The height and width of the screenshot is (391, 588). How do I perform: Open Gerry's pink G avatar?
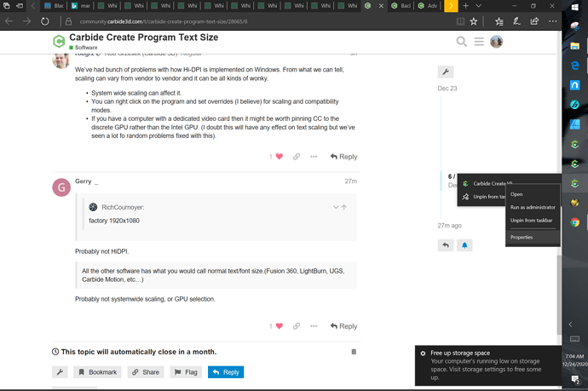click(61, 187)
